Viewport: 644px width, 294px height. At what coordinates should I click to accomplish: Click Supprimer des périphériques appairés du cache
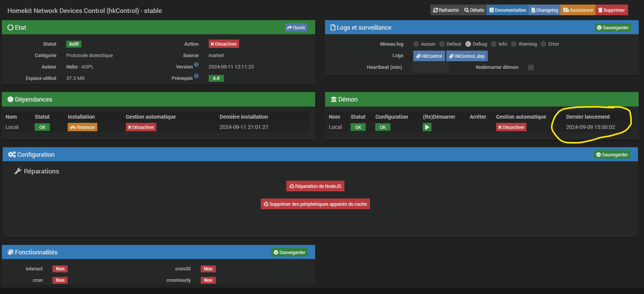click(x=315, y=204)
